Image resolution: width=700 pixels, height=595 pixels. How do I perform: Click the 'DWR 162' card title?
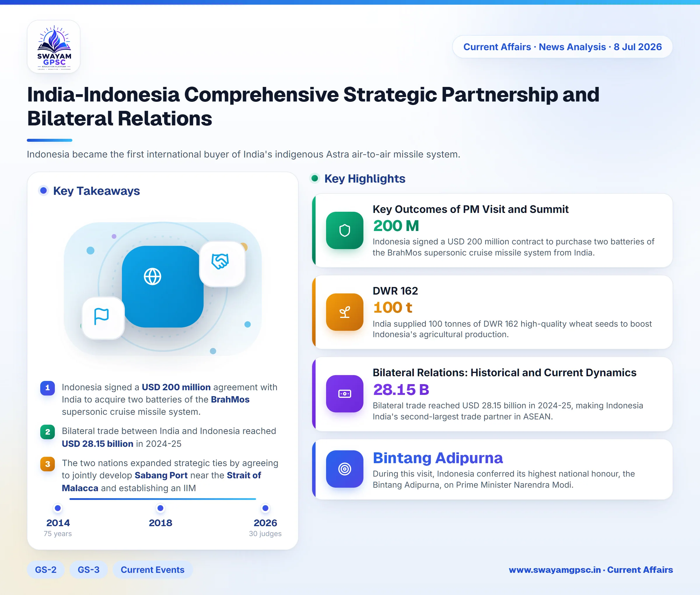[x=395, y=291]
